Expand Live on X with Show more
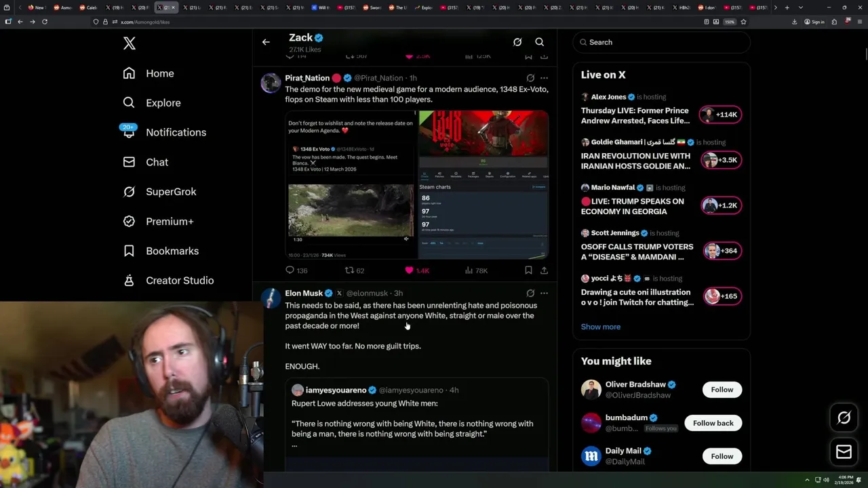Image resolution: width=868 pixels, height=488 pixels. pyautogui.click(x=600, y=327)
